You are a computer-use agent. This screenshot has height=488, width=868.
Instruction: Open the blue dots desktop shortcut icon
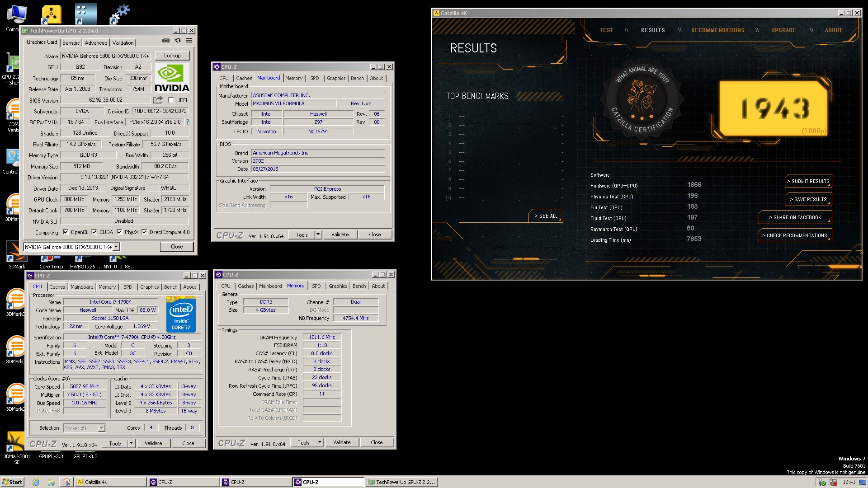[85, 14]
